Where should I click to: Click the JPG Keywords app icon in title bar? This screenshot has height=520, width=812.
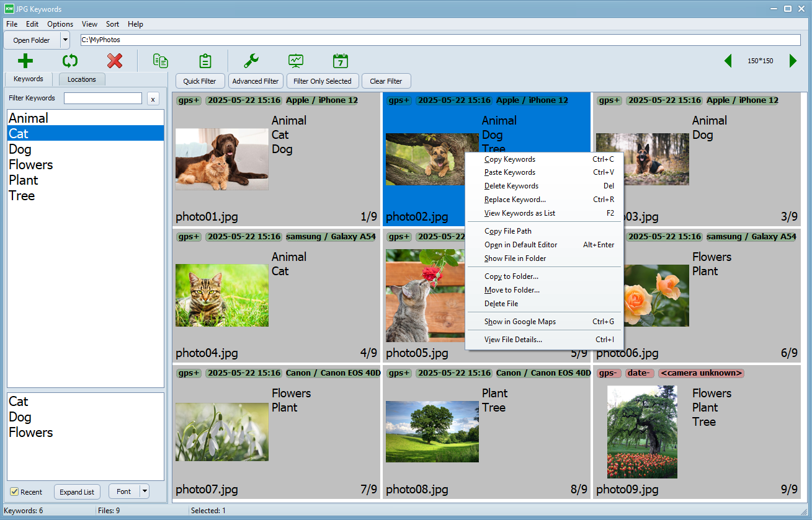(9, 9)
